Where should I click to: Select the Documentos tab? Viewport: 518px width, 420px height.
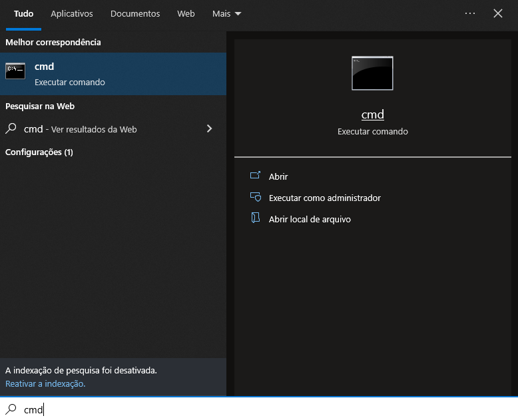(x=135, y=14)
